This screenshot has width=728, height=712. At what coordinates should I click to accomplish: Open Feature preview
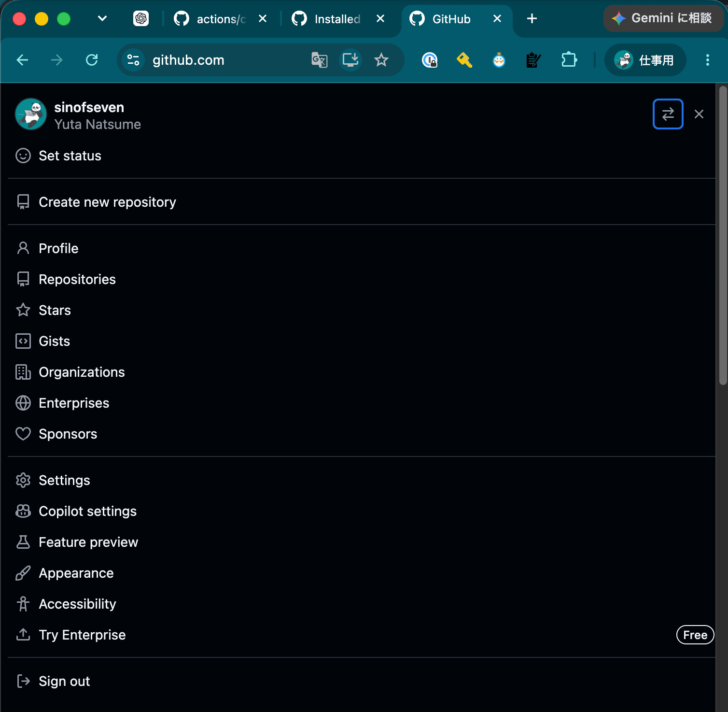(362, 542)
